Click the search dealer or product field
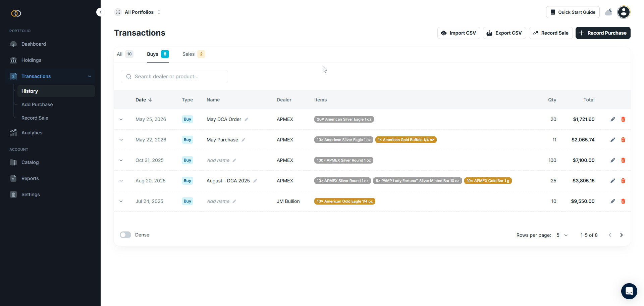 click(174, 77)
